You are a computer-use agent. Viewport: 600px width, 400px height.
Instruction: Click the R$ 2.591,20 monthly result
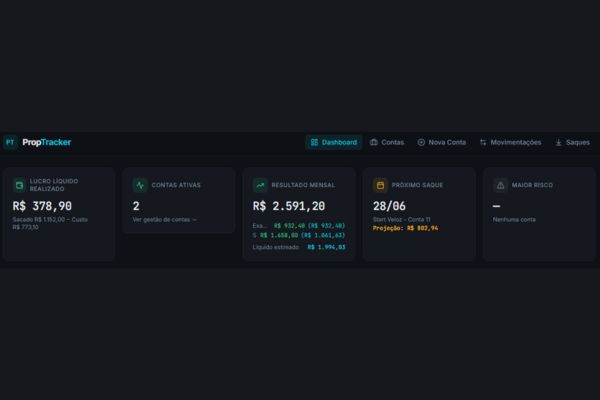tap(289, 206)
